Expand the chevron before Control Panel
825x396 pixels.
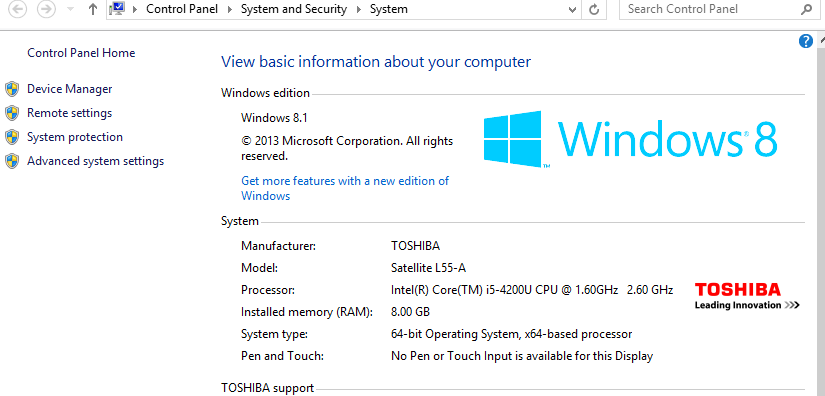click(135, 9)
